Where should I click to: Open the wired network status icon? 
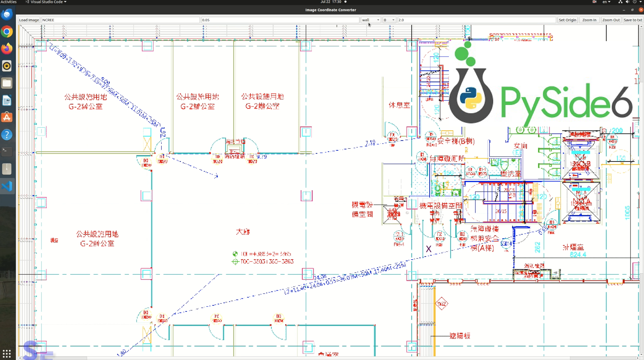(620, 2)
